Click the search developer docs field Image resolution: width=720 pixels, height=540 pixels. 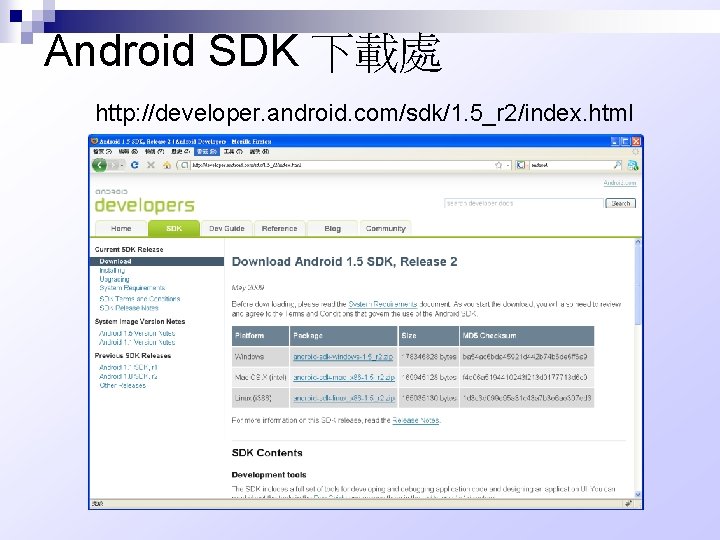pos(523,203)
